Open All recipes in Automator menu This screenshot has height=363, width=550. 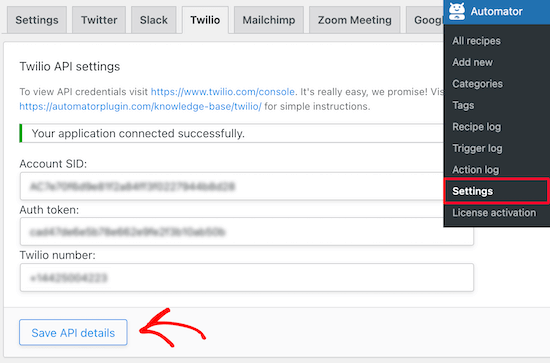click(476, 41)
